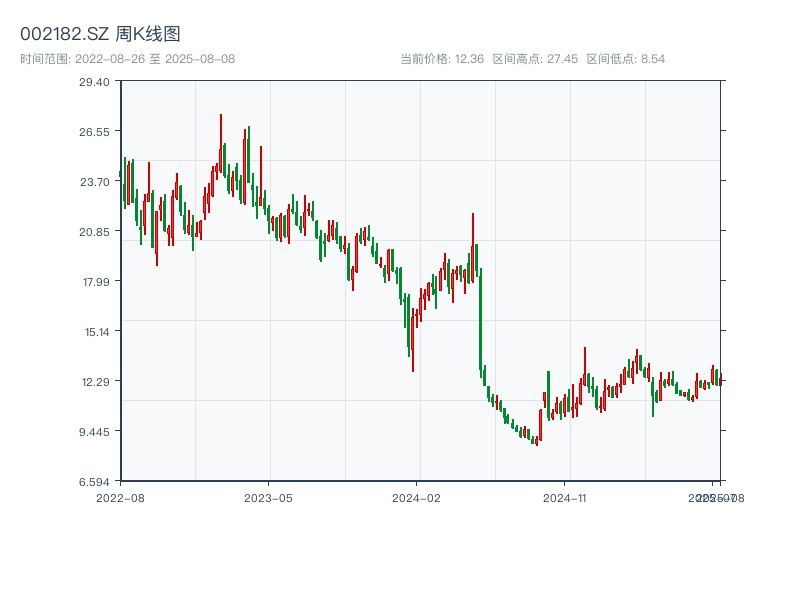Click the 当前价格 12.36 label

tap(442, 59)
